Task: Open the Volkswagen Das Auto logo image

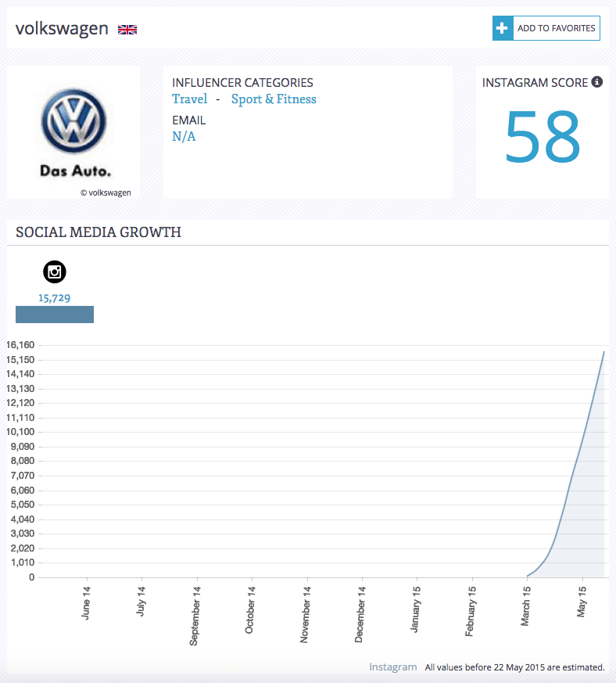Action: [x=74, y=132]
